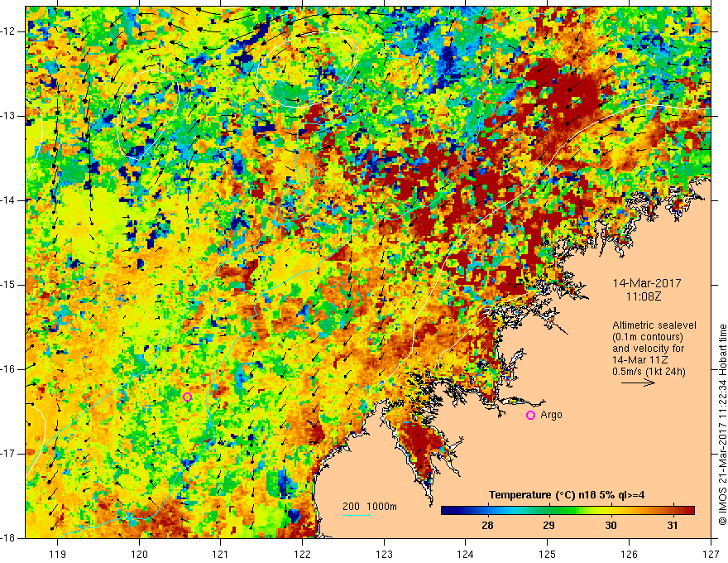The height and width of the screenshot is (563, 728).
Task: Click the '0.5m/s (1kt 24h)' velocity scale text
Action: [649, 372]
